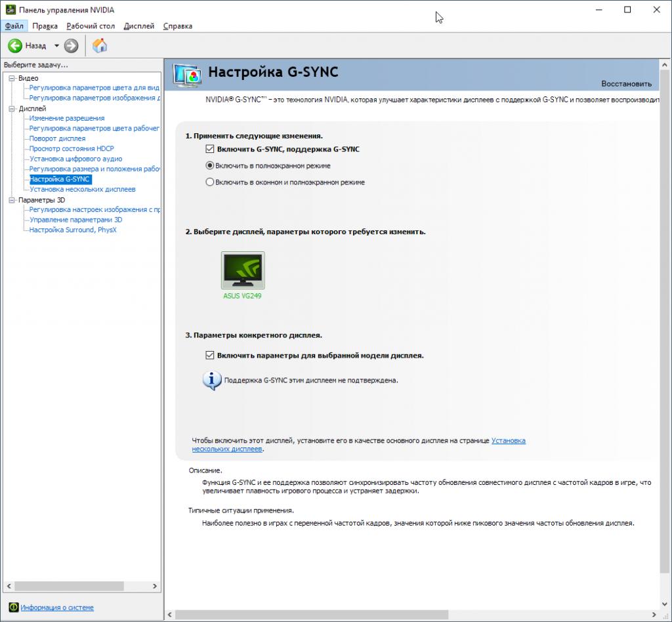Click the system information icon
672x622 pixels.
coord(14,607)
